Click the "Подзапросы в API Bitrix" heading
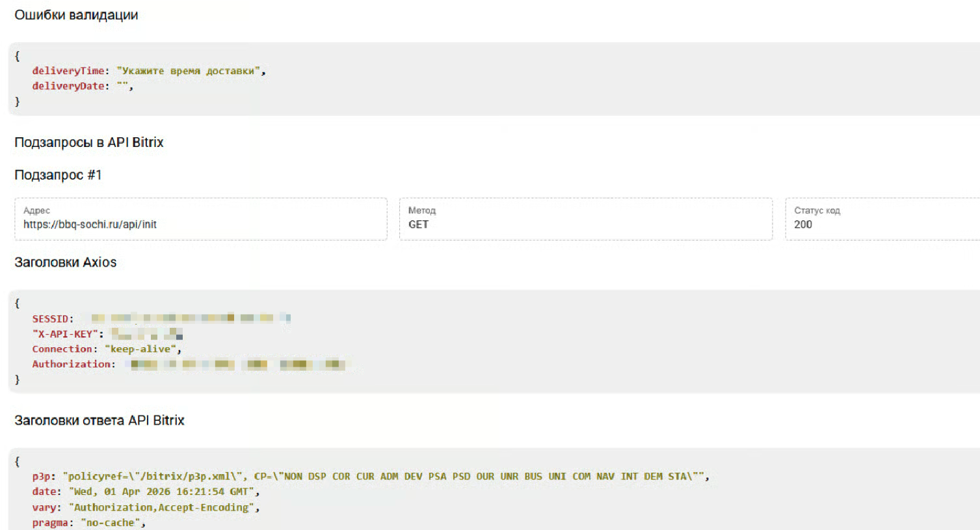Screen dimensions: 980x530 click(88, 142)
